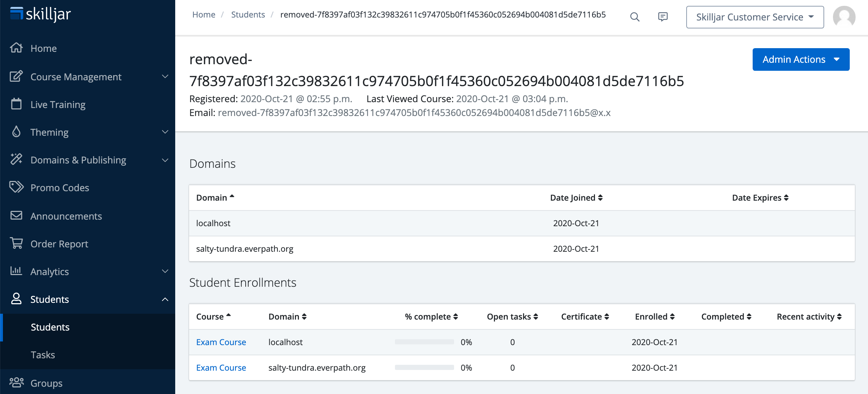
Task: Open Skilljar Customer Service account dropdown
Action: point(755,17)
